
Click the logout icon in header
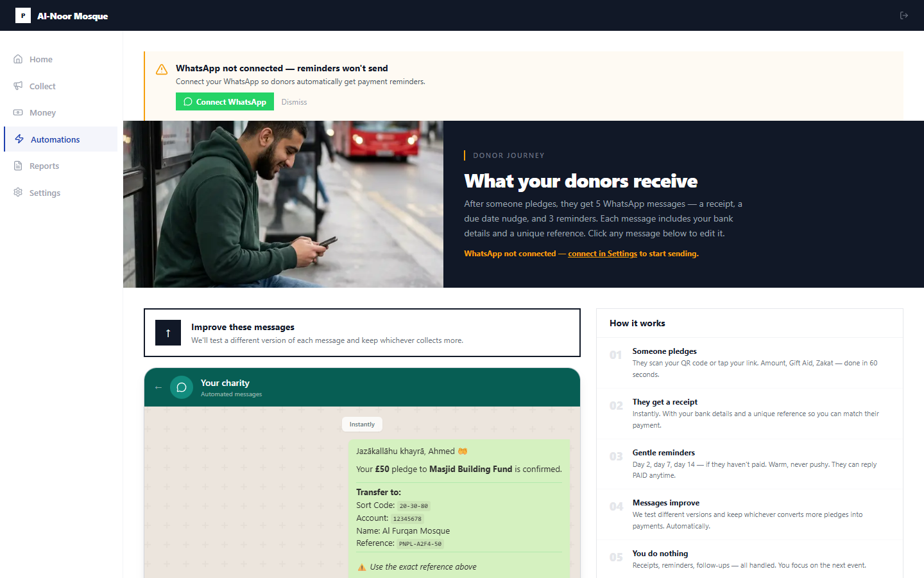903,15
